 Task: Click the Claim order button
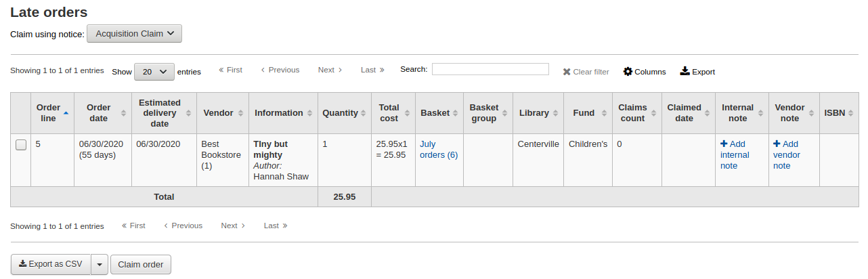pos(141,265)
